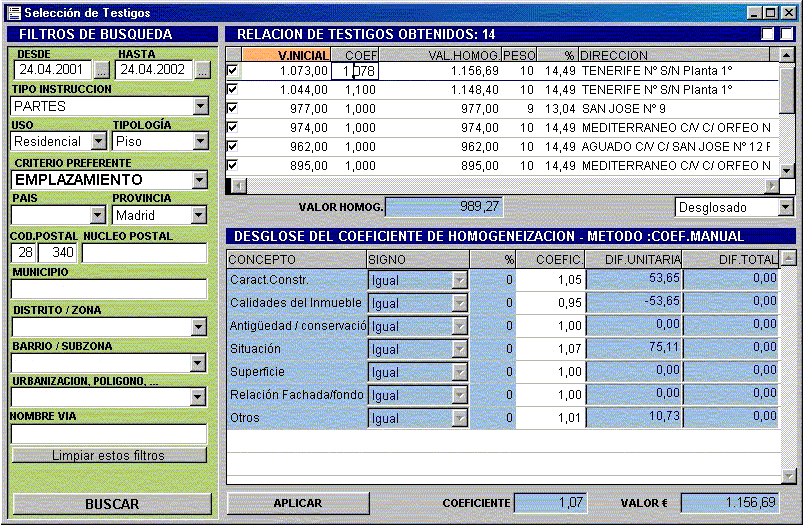The width and height of the screenshot is (803, 525).
Task: Click the PESO column header
Action: click(x=519, y=55)
